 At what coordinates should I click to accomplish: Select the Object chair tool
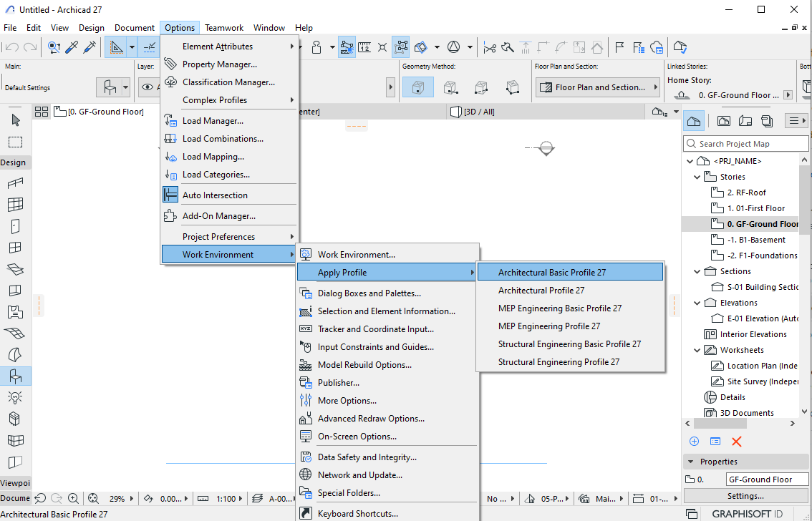16,376
